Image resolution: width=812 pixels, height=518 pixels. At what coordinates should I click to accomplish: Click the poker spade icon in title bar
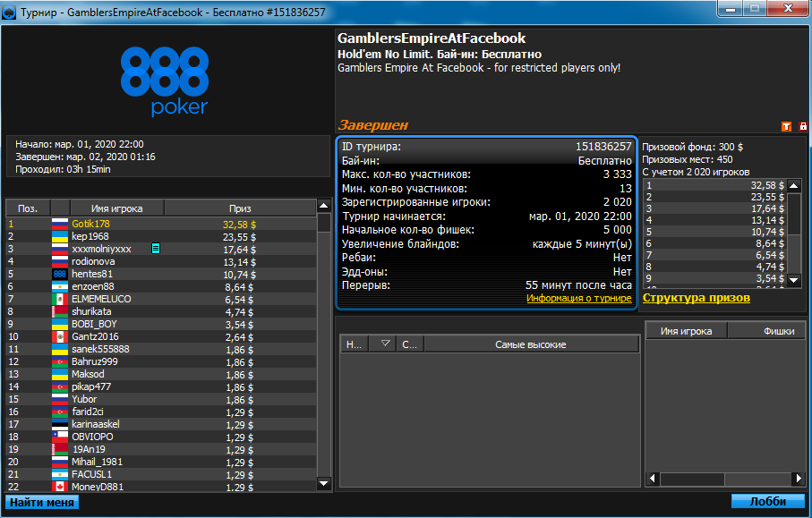(9, 13)
